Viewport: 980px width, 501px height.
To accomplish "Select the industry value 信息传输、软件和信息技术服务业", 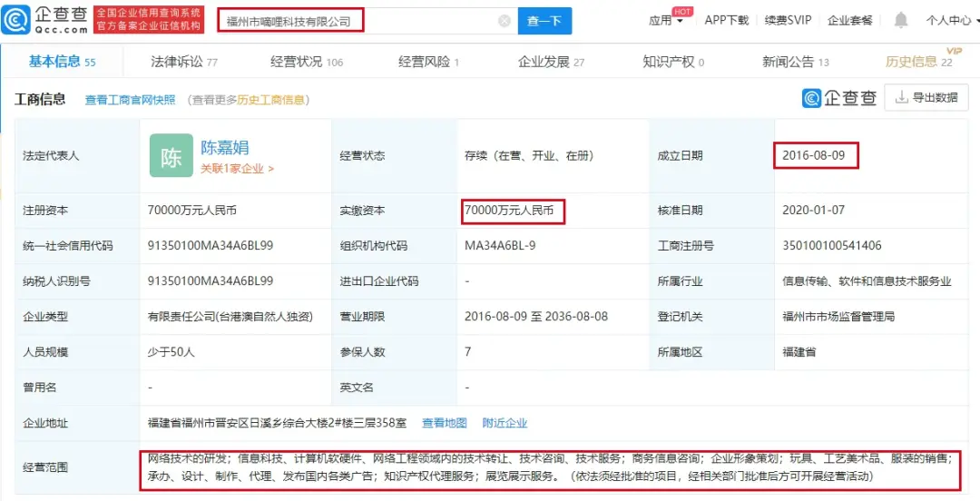I will coord(867,281).
